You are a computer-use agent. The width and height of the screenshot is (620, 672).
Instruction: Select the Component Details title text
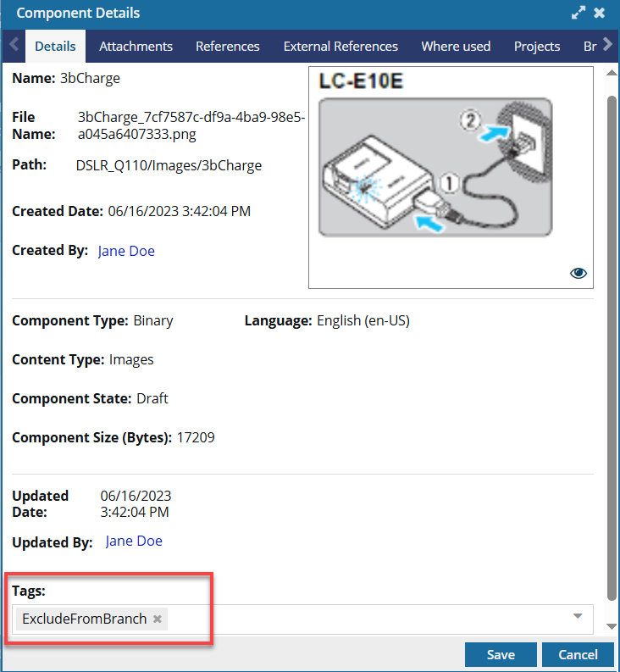(78, 13)
